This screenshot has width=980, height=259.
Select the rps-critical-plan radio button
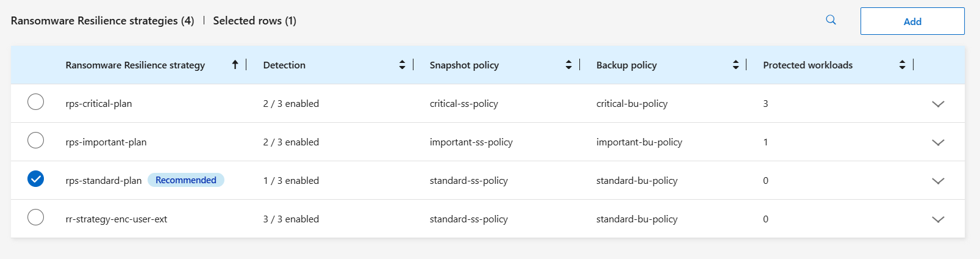(36, 102)
